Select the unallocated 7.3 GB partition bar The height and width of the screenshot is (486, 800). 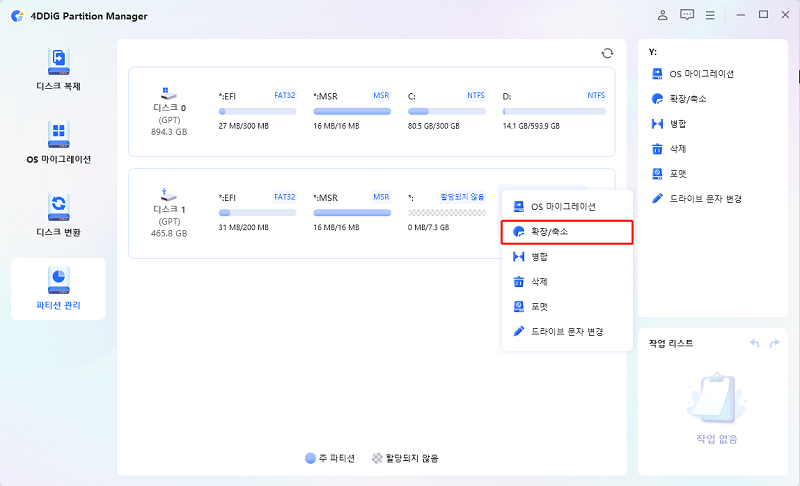point(446,213)
